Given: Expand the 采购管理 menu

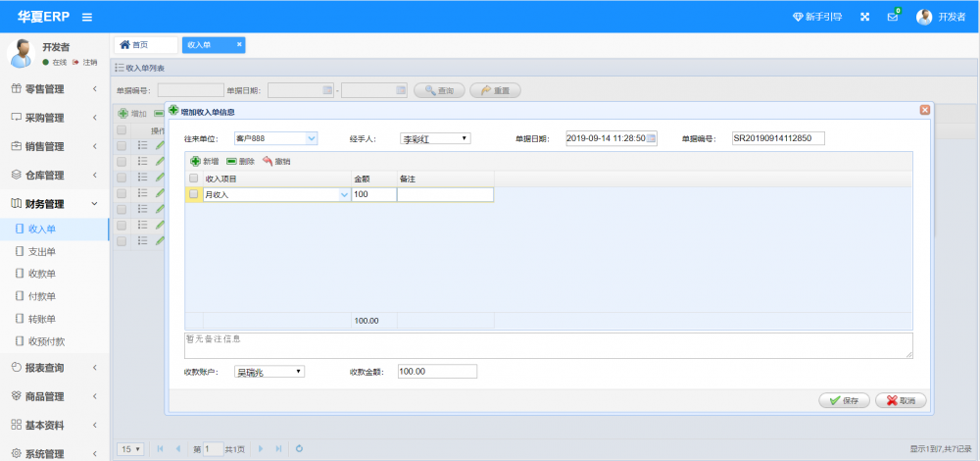Looking at the screenshot, I should (54, 118).
